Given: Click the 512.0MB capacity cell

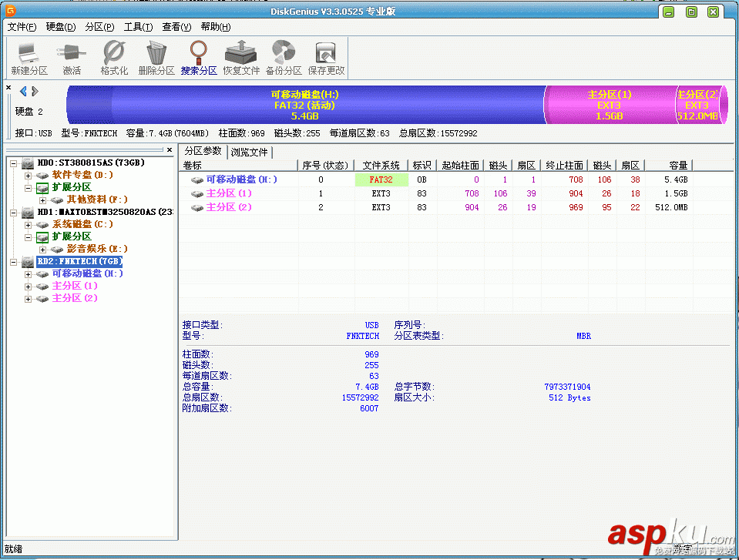Looking at the screenshot, I should click(x=672, y=207).
